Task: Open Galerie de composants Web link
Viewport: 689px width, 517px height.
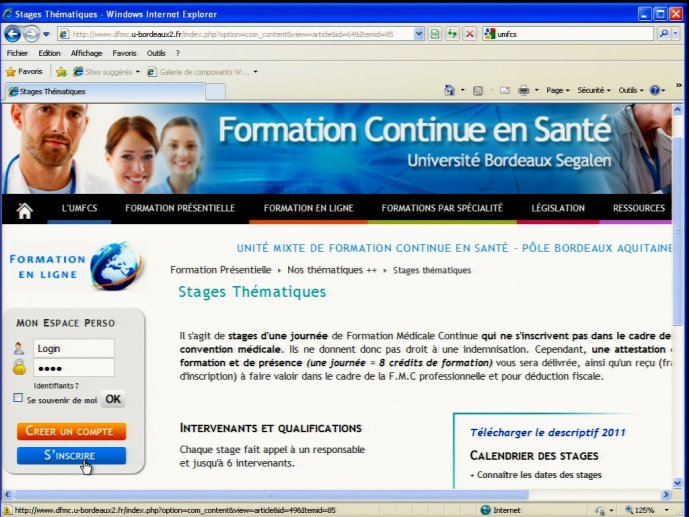Action: (202, 72)
